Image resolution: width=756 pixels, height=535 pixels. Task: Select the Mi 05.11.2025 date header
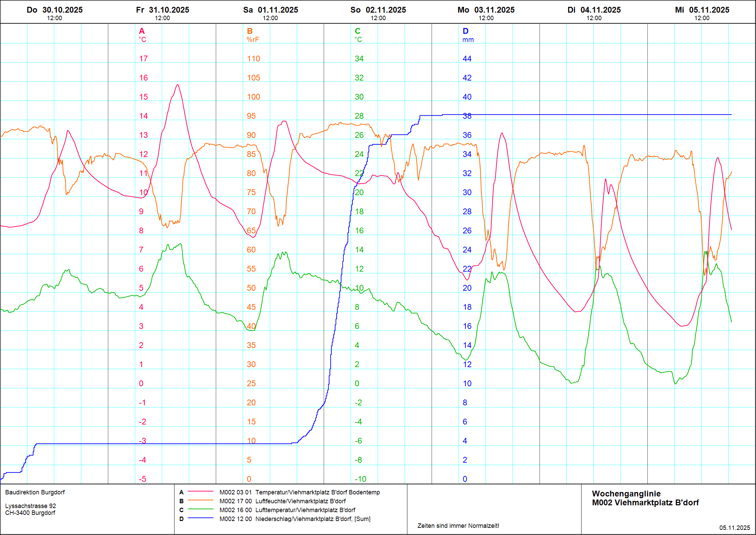click(x=702, y=10)
